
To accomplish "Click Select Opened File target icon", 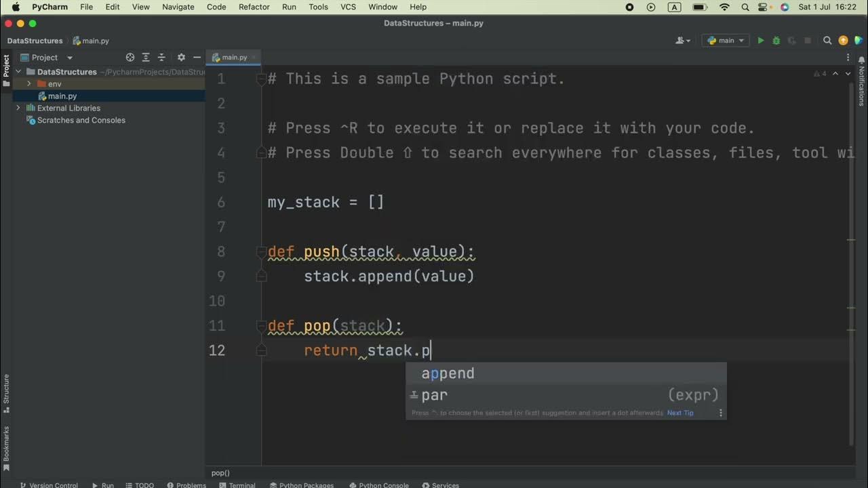I will pyautogui.click(x=130, y=58).
